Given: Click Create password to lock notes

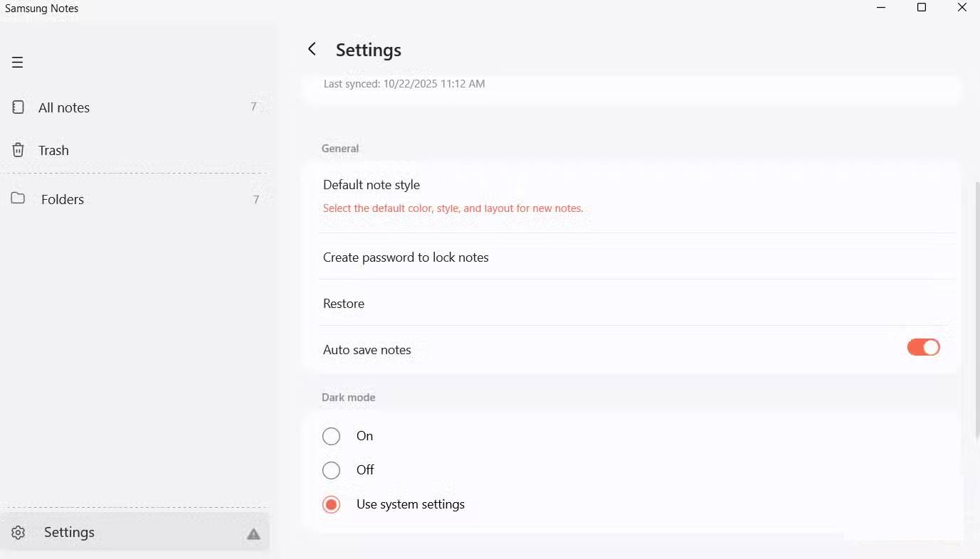Looking at the screenshot, I should click(406, 257).
